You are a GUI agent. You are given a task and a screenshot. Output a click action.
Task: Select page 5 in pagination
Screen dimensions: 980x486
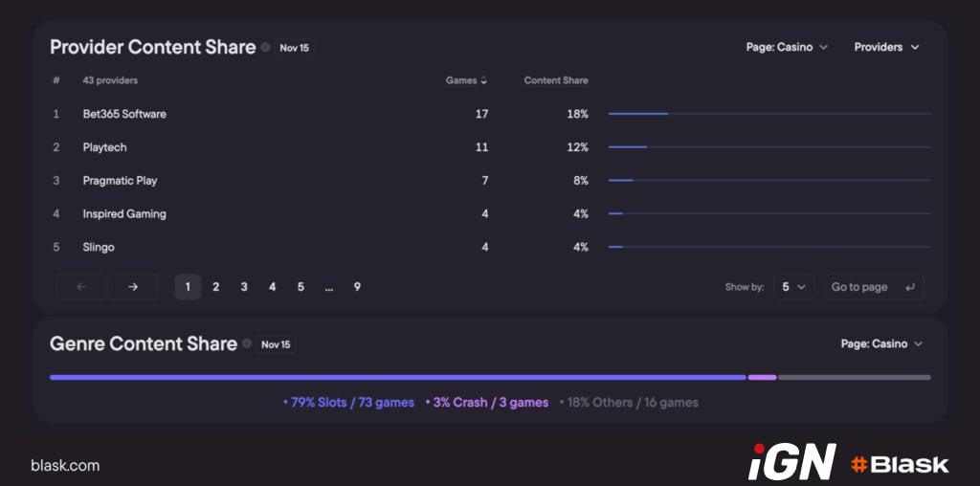[301, 287]
